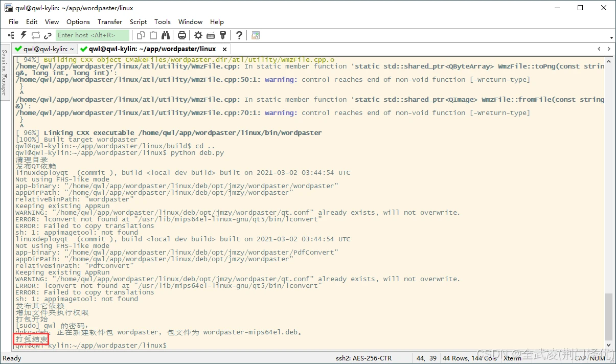Select the ~/app/wordpaster/linux session tab
The width and height of the screenshot is (616, 364).
click(152, 49)
